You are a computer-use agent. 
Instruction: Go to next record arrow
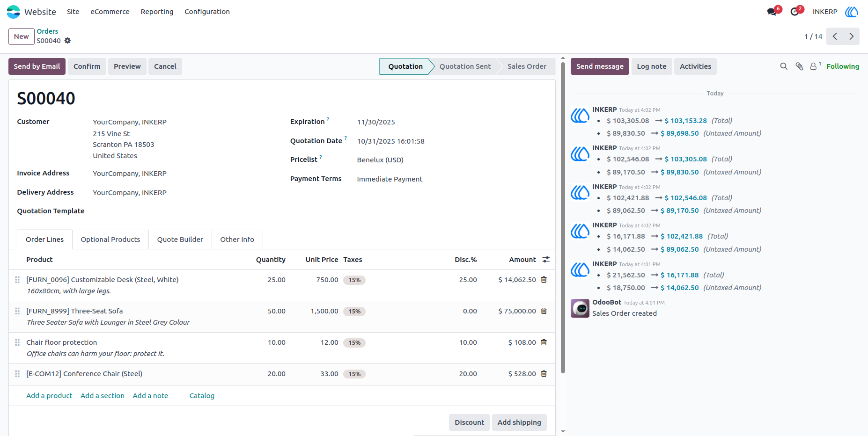tap(852, 36)
